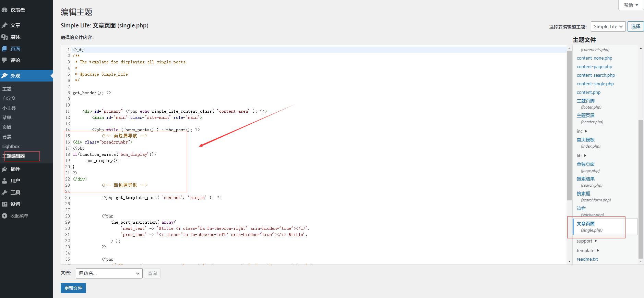Click line number 25 in gutter
The height and width of the screenshot is (298, 644).
point(68,198)
